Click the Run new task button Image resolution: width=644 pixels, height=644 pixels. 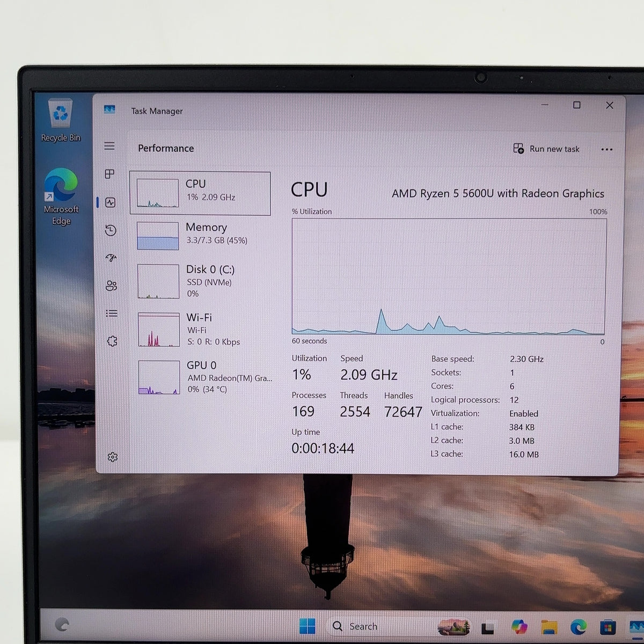coord(546,149)
